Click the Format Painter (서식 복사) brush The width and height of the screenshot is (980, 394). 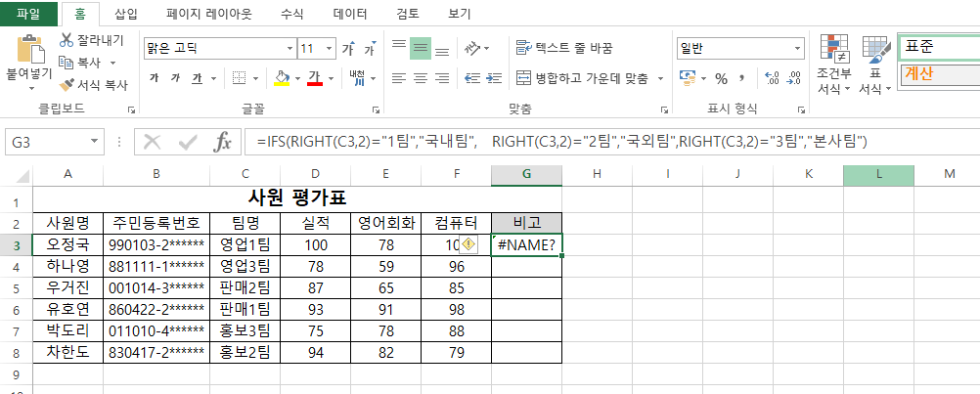click(67, 84)
